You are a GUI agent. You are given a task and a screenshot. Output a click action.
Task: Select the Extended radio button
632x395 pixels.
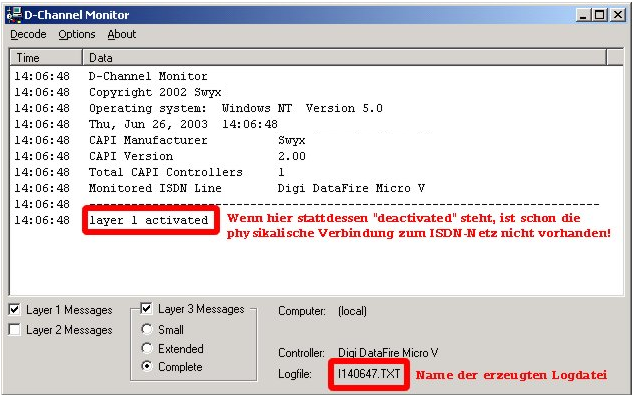point(147,348)
